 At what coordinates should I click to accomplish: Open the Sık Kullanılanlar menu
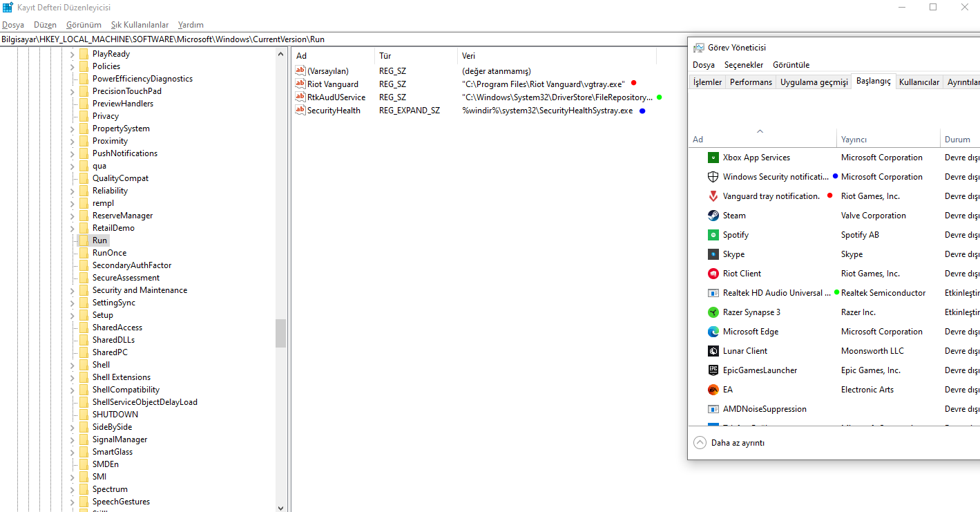click(140, 25)
